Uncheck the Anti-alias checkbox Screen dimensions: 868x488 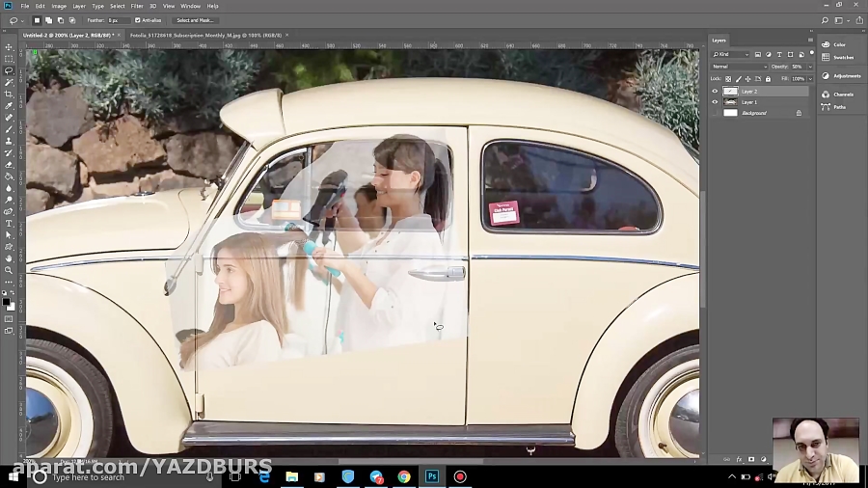(137, 19)
